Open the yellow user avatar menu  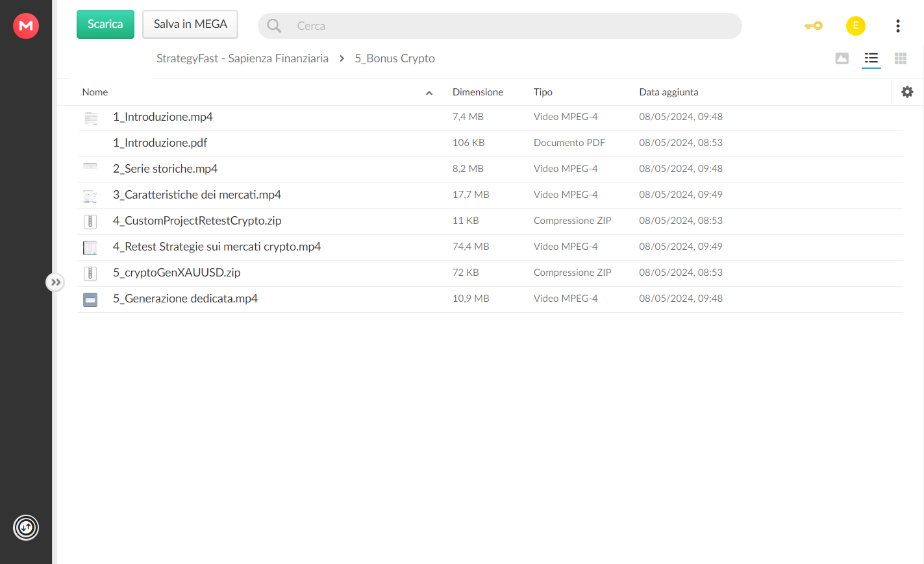coord(856,26)
